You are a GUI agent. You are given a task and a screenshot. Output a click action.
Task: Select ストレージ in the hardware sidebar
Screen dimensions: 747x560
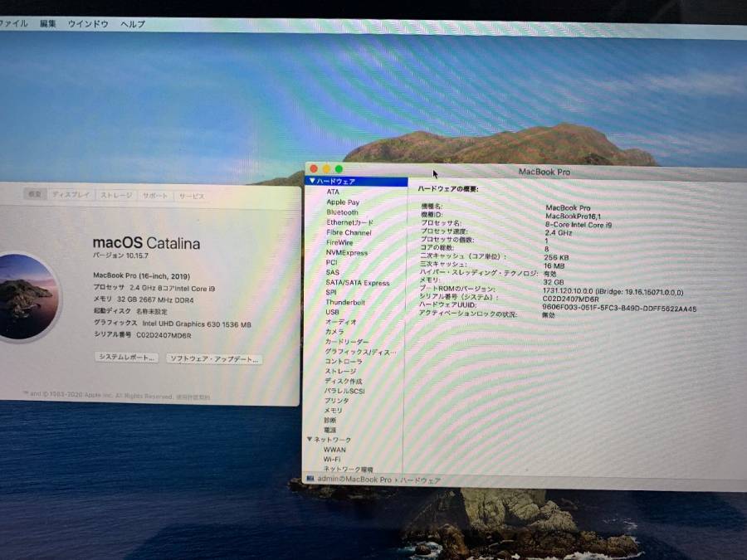(x=340, y=371)
